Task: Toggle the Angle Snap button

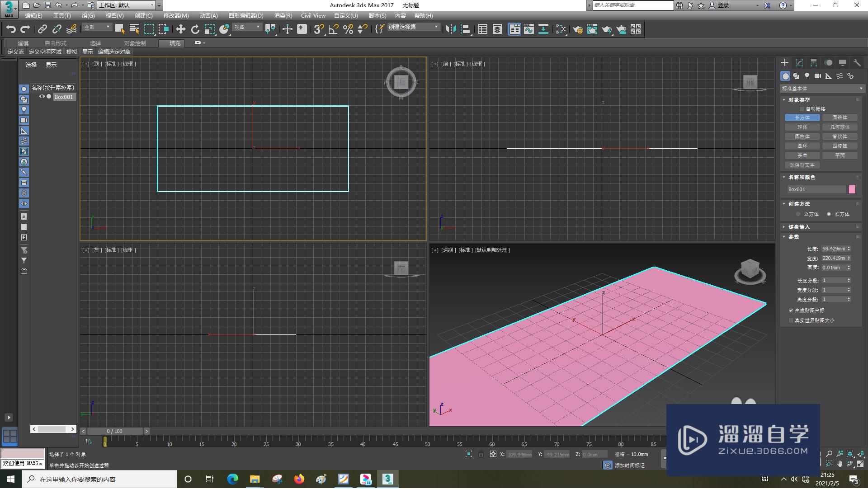Action: click(x=334, y=29)
